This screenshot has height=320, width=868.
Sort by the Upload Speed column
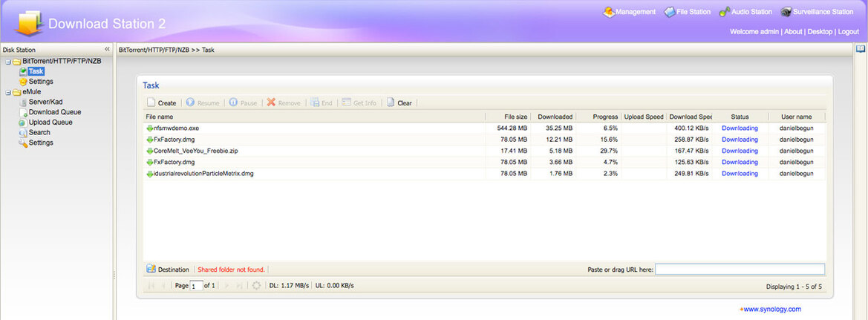(x=644, y=117)
